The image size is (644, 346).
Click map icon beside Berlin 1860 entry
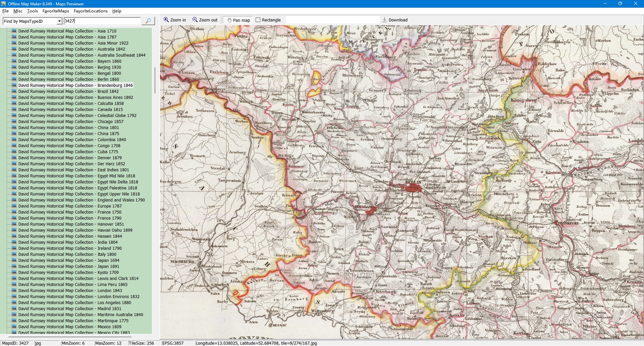[x=14, y=79]
